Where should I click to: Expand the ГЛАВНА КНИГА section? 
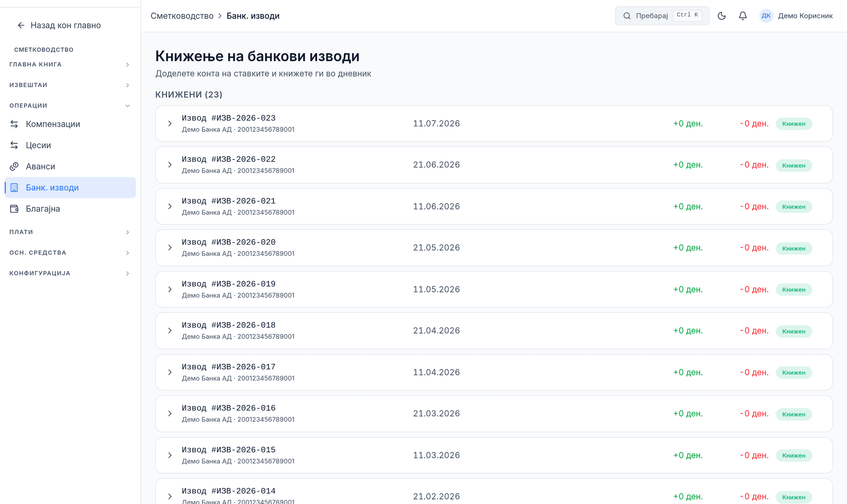[x=70, y=65]
